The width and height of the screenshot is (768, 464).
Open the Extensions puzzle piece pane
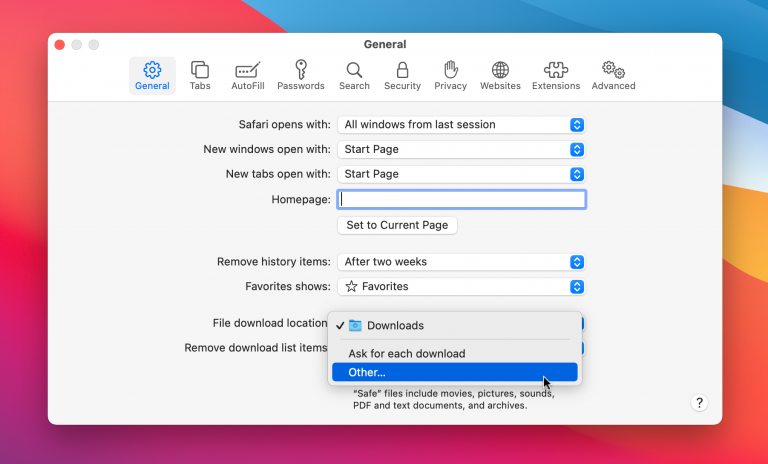pos(556,76)
